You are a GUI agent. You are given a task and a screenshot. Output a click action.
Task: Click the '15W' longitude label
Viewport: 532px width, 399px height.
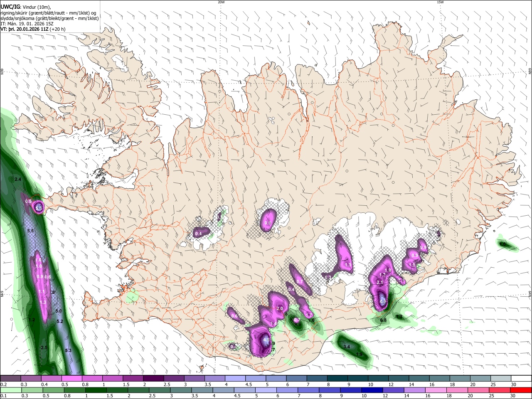pos(440,2)
